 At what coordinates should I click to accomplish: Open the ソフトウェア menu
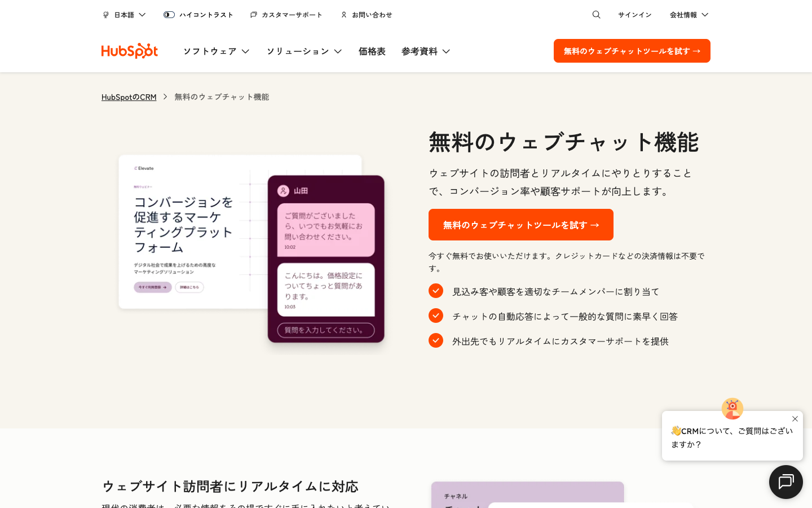216,51
